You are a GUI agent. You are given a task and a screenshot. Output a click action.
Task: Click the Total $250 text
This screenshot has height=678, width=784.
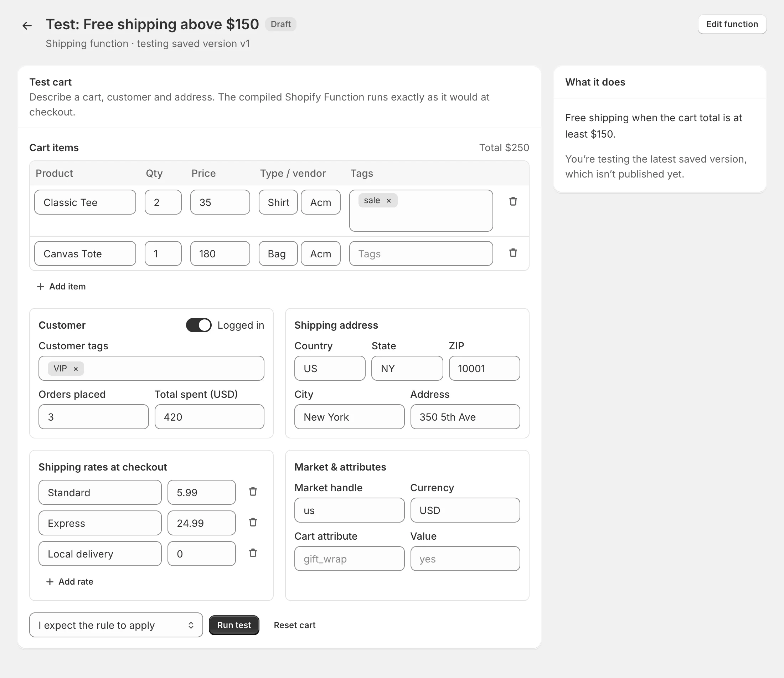(504, 148)
